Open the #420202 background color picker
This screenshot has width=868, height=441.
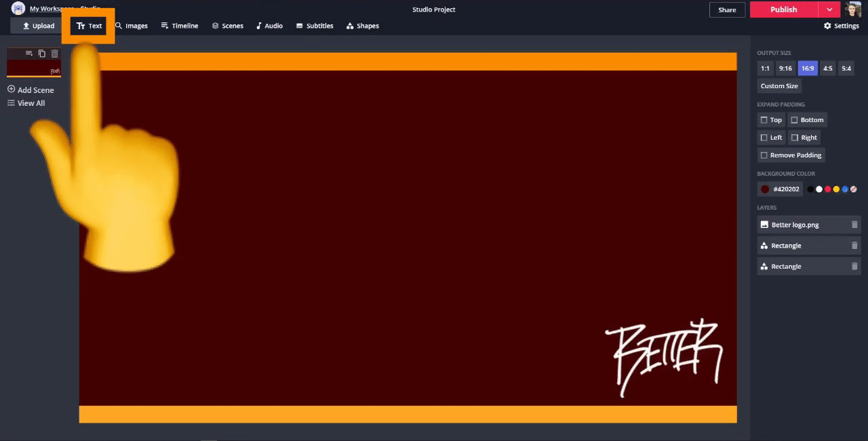tap(780, 189)
